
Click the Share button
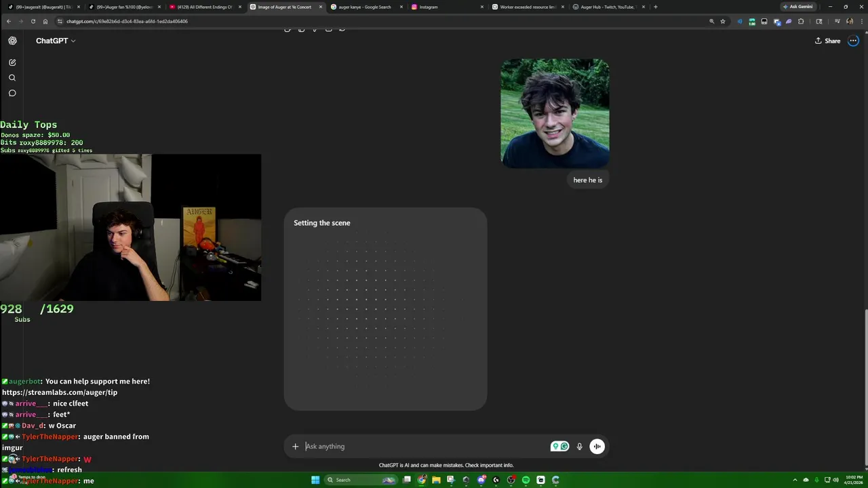[827, 41]
